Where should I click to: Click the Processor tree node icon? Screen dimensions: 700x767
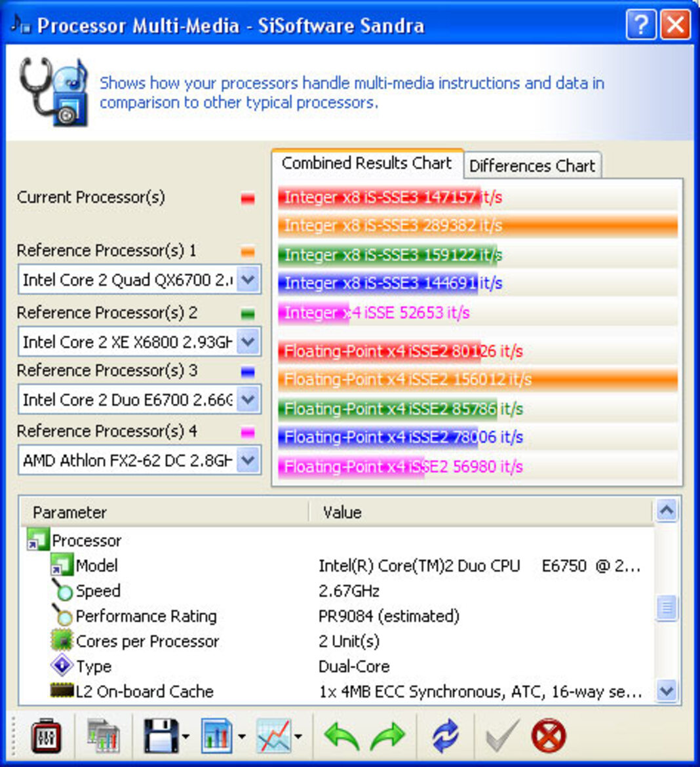pyautogui.click(x=38, y=539)
